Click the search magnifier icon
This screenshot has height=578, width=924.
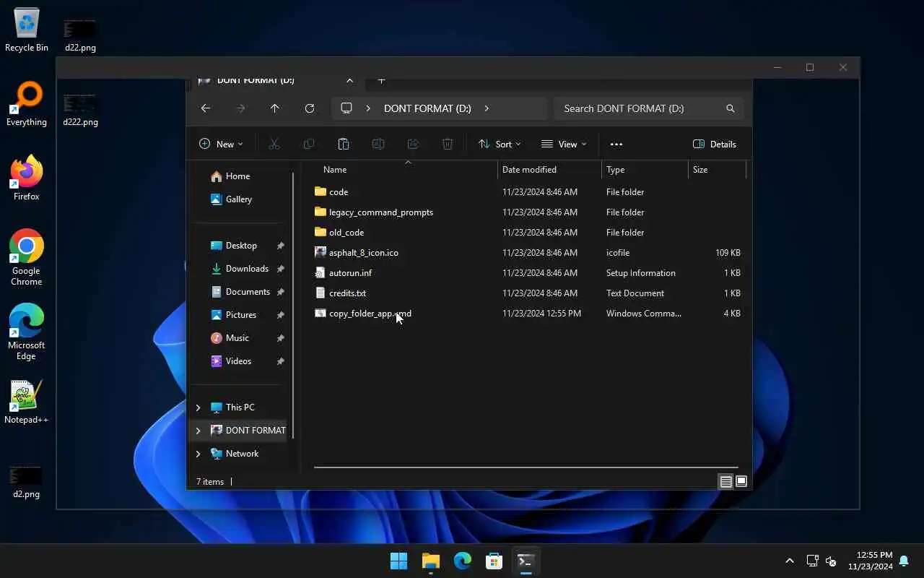pyautogui.click(x=731, y=108)
